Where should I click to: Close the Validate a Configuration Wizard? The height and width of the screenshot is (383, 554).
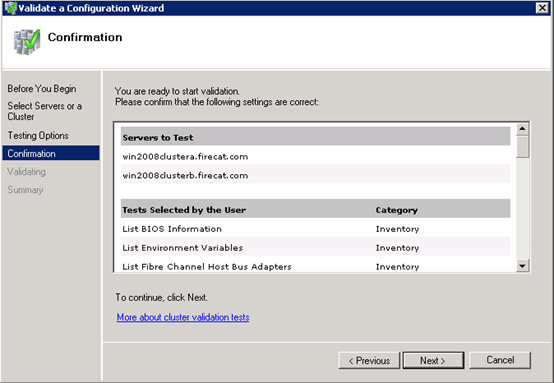tap(542, 8)
